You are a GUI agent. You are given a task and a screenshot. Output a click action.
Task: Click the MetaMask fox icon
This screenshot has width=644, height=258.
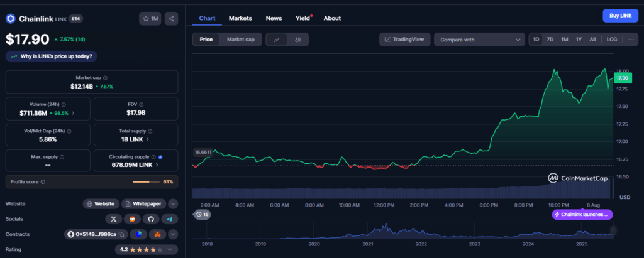pos(158,234)
